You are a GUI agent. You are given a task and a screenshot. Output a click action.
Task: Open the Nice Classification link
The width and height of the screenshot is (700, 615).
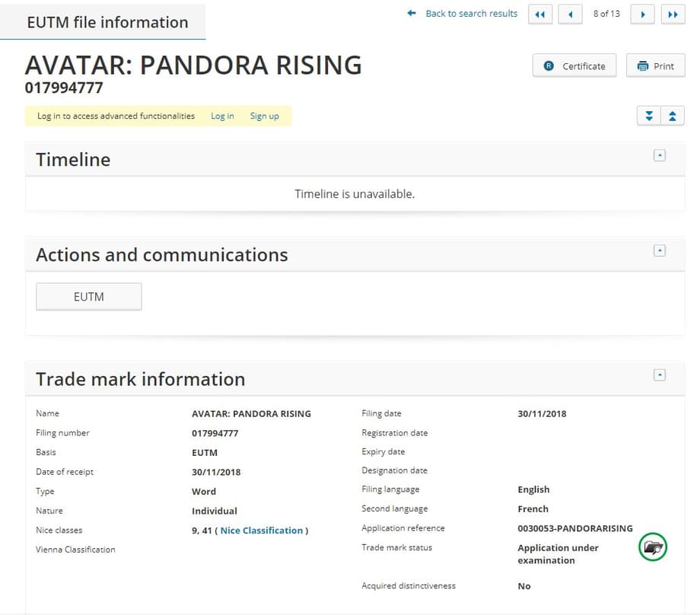tap(261, 531)
